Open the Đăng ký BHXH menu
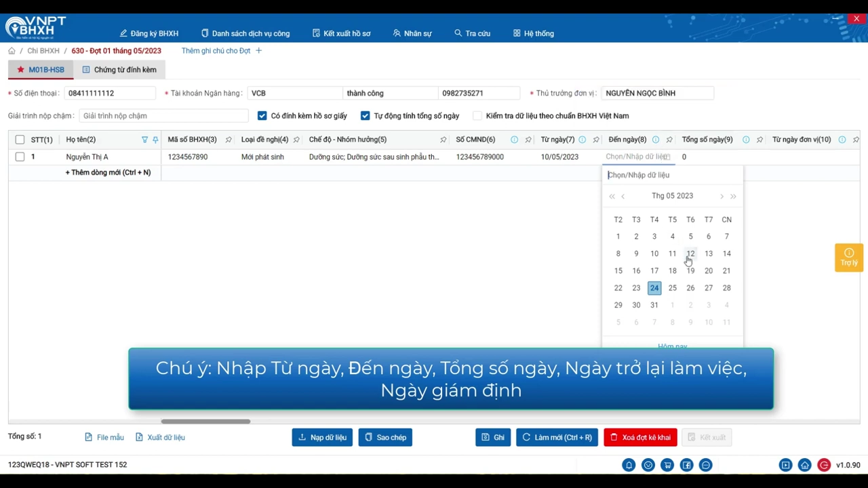Viewport: 868px width, 488px height. 149,33
